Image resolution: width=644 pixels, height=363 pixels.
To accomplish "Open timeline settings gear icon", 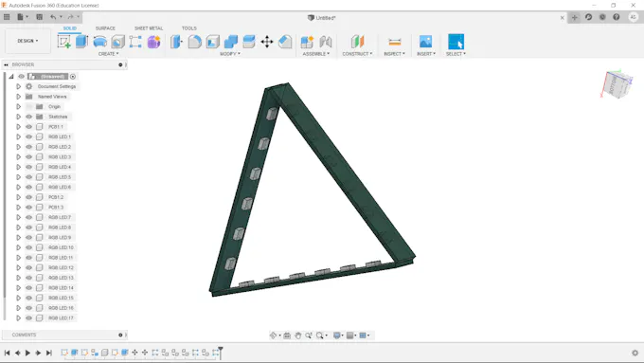I will tap(635, 353).
